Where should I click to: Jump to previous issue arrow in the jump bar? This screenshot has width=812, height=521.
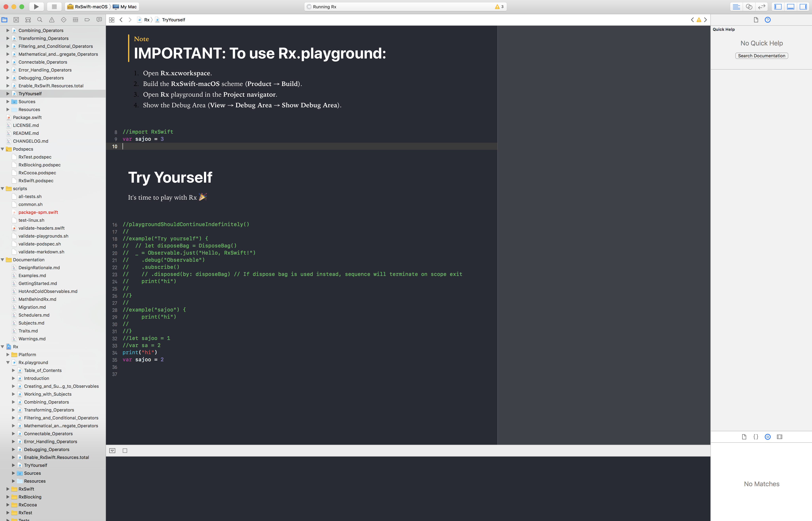pos(692,20)
